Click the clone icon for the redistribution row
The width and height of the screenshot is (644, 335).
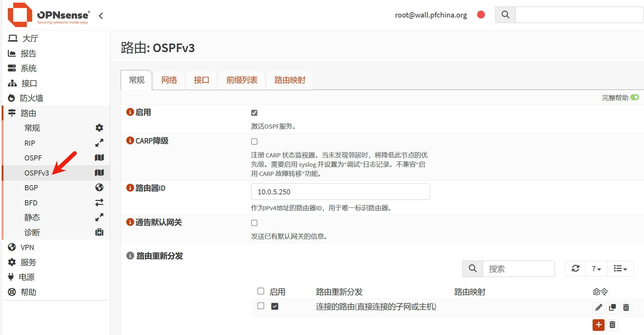coord(612,308)
